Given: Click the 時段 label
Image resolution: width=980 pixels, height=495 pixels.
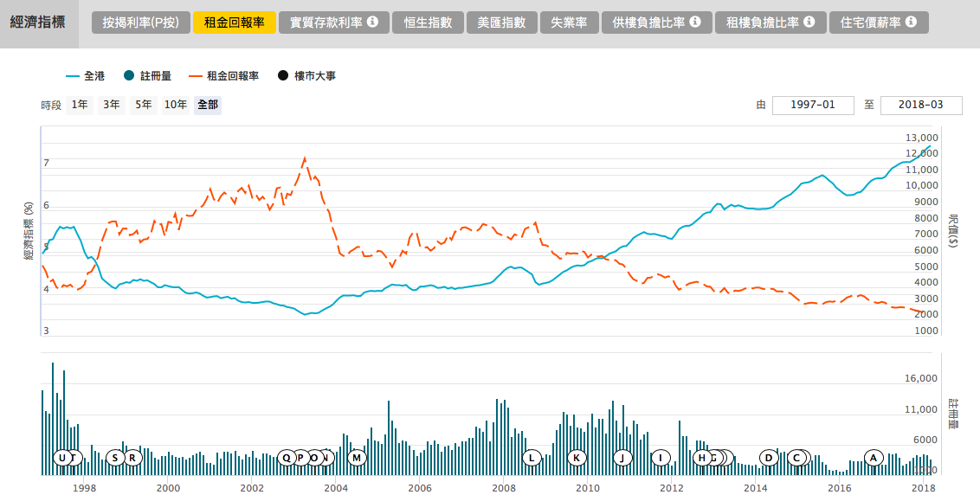Looking at the screenshot, I should tap(51, 106).
